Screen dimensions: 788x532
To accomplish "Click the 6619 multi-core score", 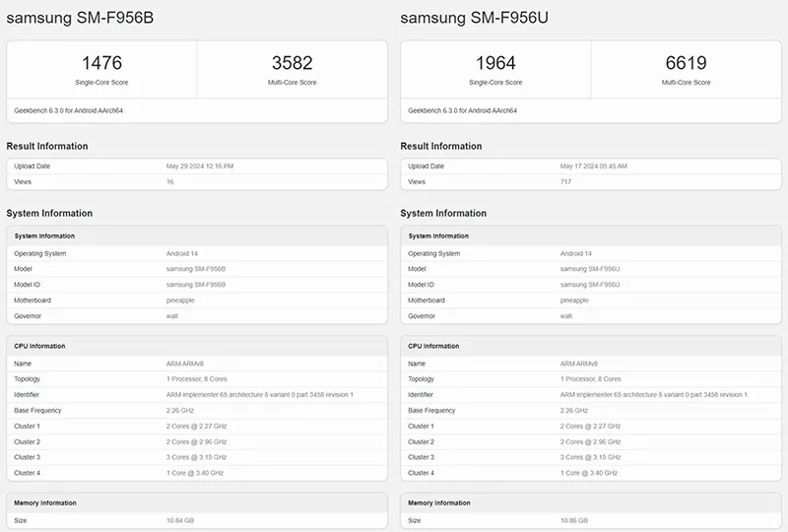I will (x=686, y=63).
